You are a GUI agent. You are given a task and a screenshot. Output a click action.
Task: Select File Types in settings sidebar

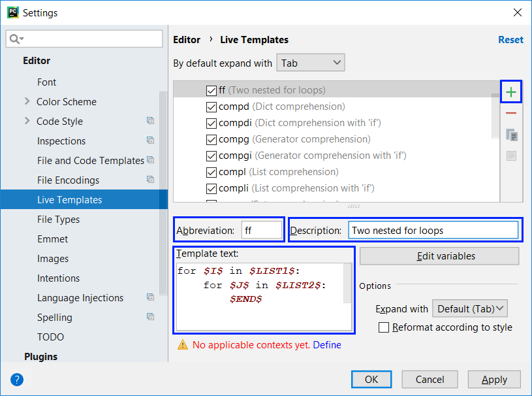coord(58,220)
